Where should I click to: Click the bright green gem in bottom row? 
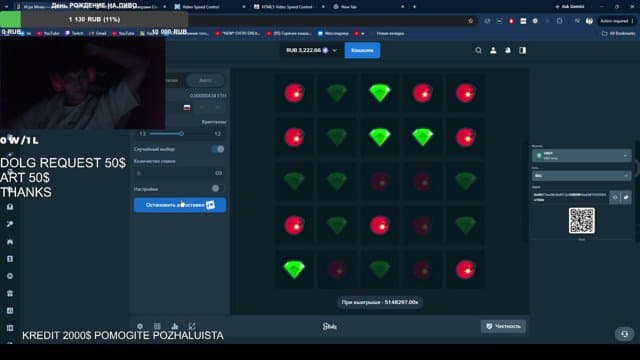point(294,269)
